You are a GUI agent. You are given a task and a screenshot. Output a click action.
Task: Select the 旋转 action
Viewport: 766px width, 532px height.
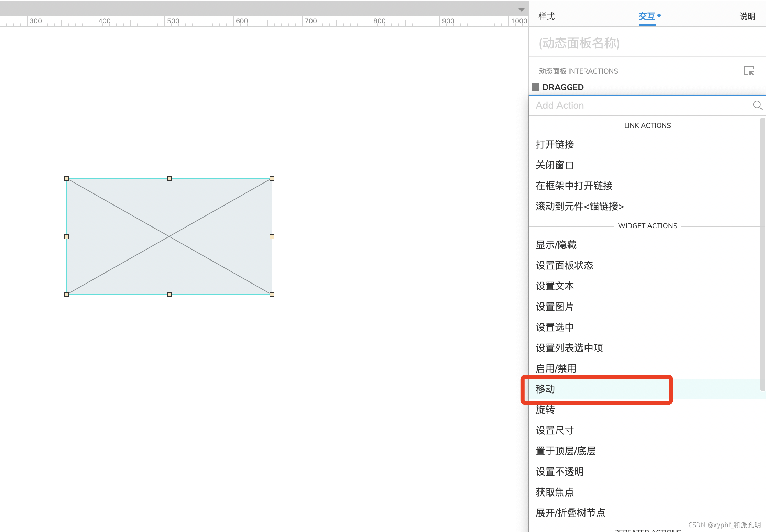pos(645,410)
